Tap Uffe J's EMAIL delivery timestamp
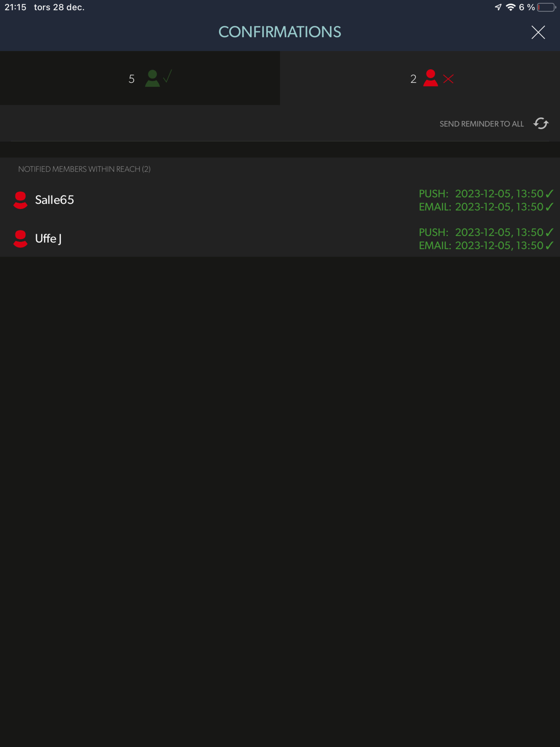This screenshot has width=560, height=747. click(x=486, y=246)
